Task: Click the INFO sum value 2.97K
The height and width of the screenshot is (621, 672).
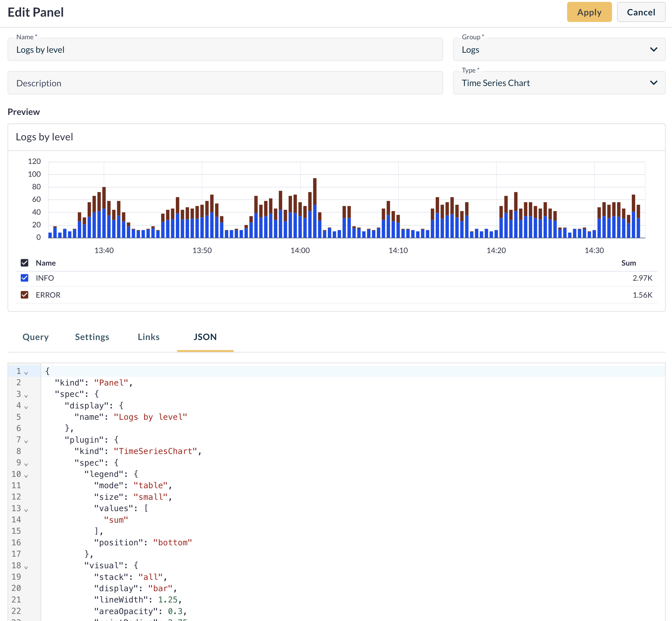Action: pos(642,278)
